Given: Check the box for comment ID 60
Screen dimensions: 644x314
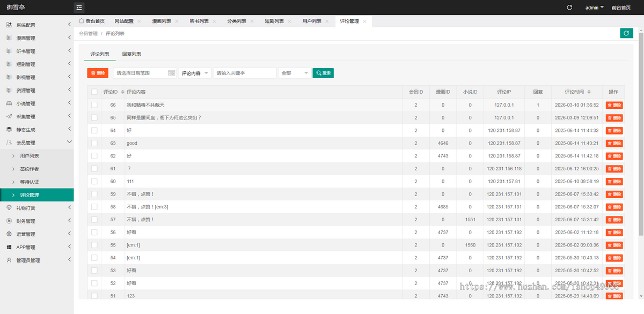Looking at the screenshot, I should [x=94, y=181].
